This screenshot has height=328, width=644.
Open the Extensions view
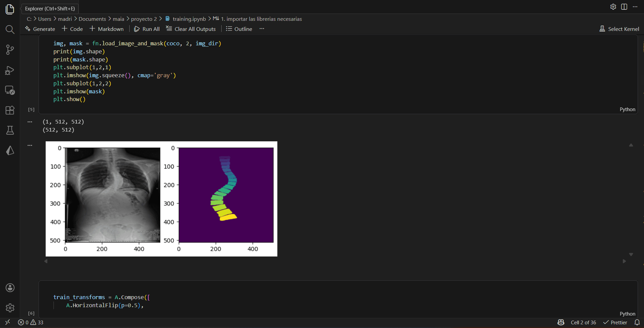click(10, 110)
